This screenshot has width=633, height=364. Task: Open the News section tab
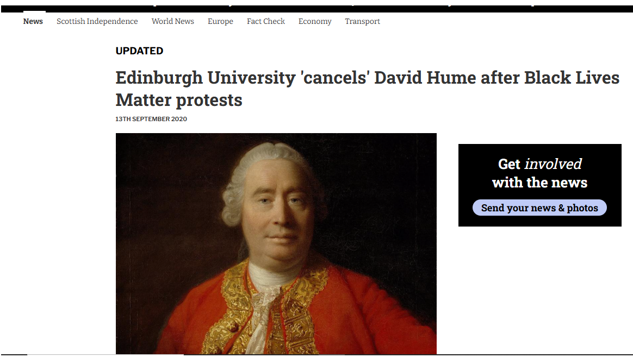tap(33, 21)
